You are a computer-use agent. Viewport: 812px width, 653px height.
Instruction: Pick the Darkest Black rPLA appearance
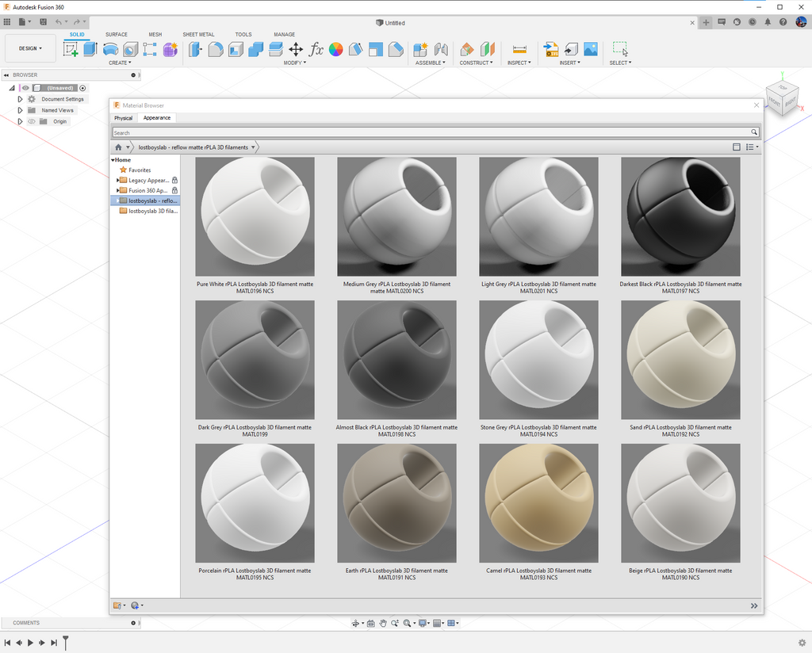click(x=680, y=217)
